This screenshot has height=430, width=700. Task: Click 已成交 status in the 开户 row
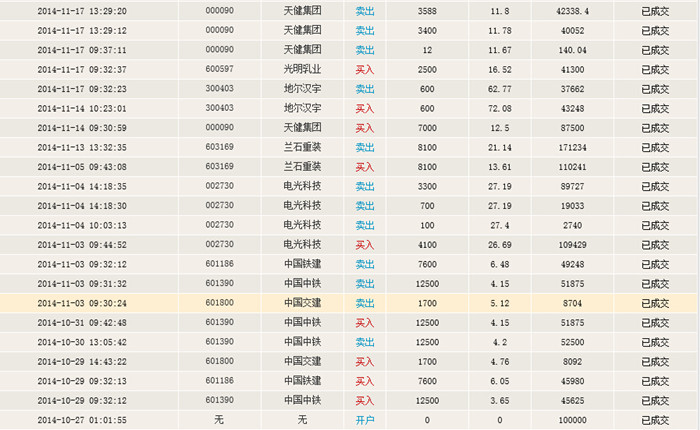656,419
